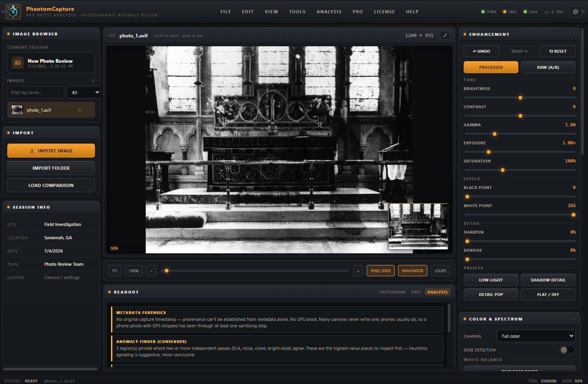588x384 pixels.
Task: Click the Exposure slider handle
Action: pos(489,152)
